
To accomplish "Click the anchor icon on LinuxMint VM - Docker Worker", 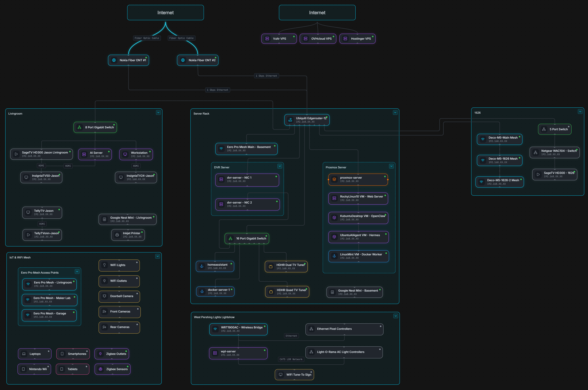I will tap(334, 256).
